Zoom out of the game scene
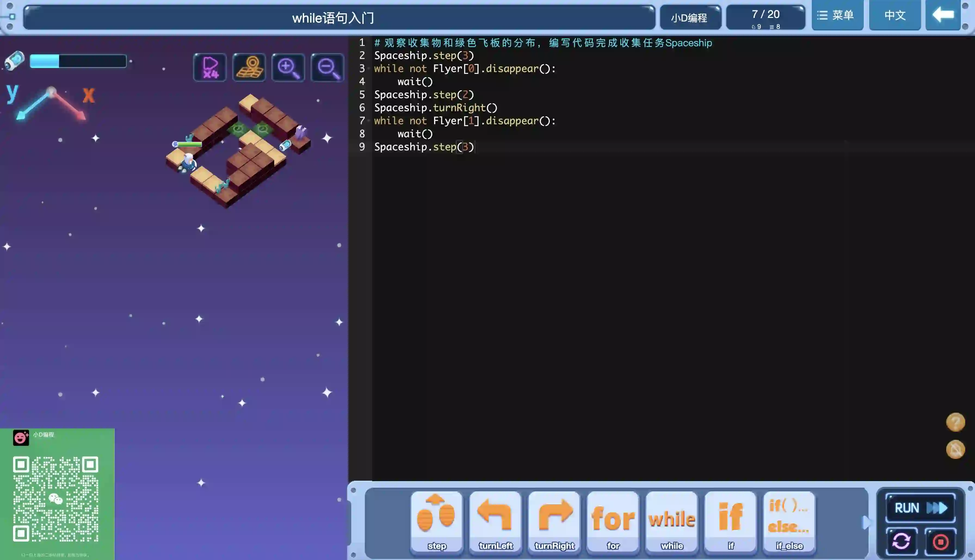 [328, 67]
